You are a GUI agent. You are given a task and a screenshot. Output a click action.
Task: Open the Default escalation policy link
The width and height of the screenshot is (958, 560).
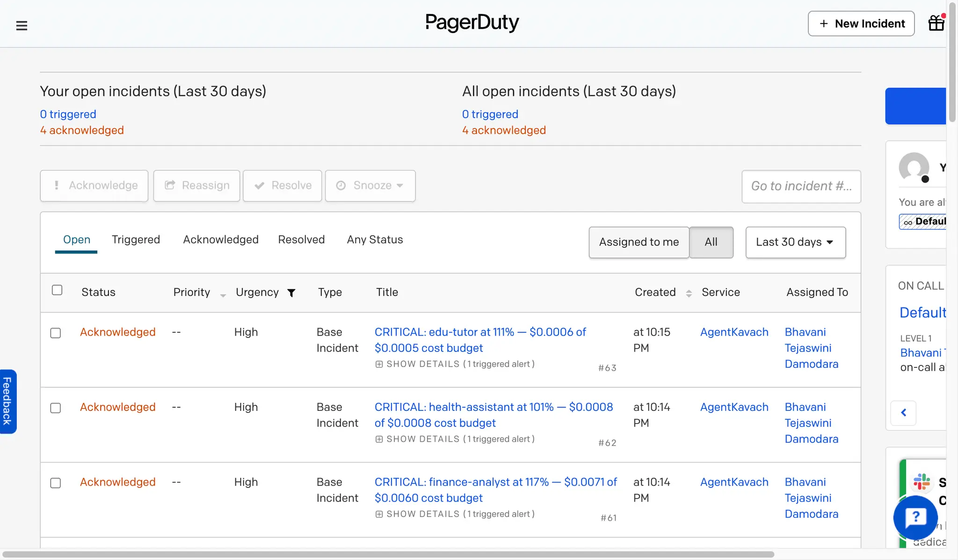point(922,312)
